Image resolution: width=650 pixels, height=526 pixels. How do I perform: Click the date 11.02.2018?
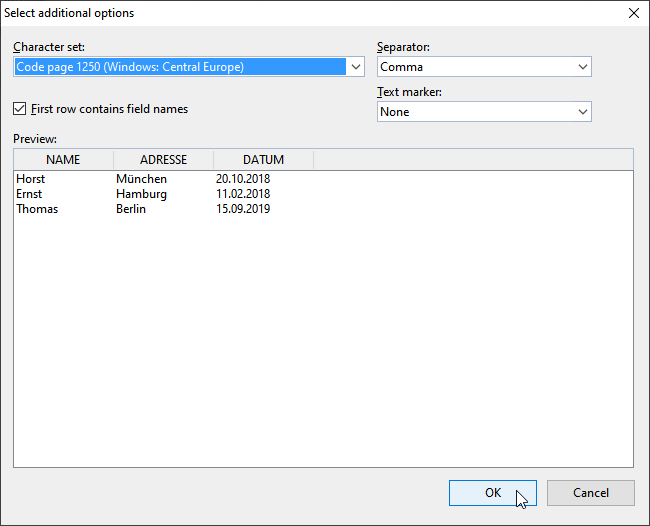243,194
